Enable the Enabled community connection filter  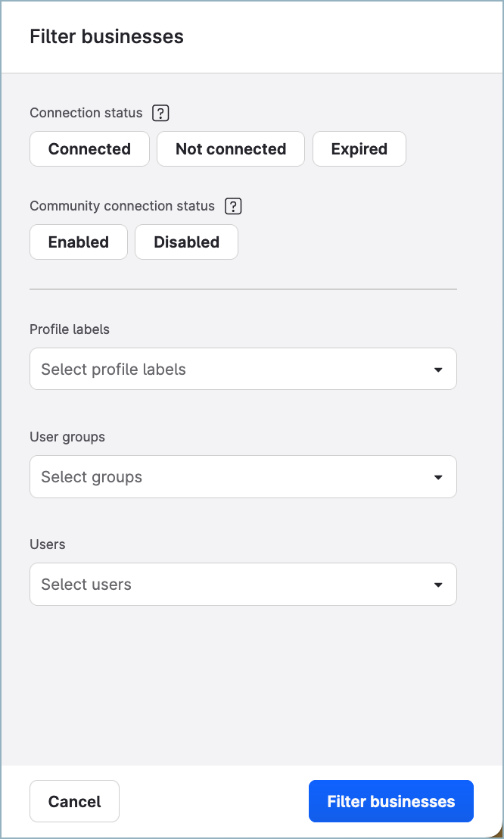coord(79,242)
